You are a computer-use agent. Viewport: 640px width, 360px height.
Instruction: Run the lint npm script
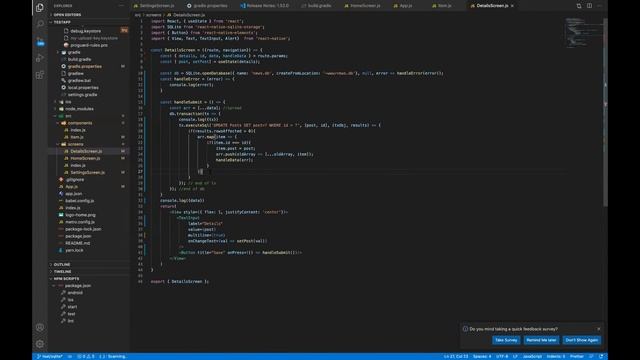71,321
